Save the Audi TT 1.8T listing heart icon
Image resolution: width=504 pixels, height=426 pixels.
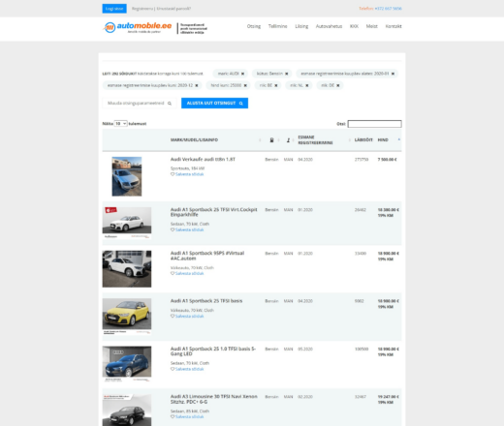tap(173, 174)
